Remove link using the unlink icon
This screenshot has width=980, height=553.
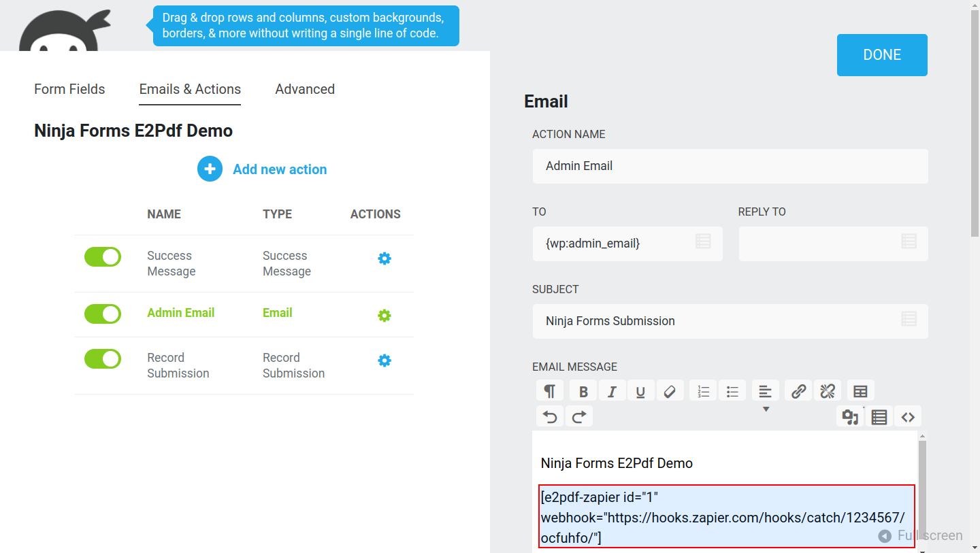tap(827, 391)
